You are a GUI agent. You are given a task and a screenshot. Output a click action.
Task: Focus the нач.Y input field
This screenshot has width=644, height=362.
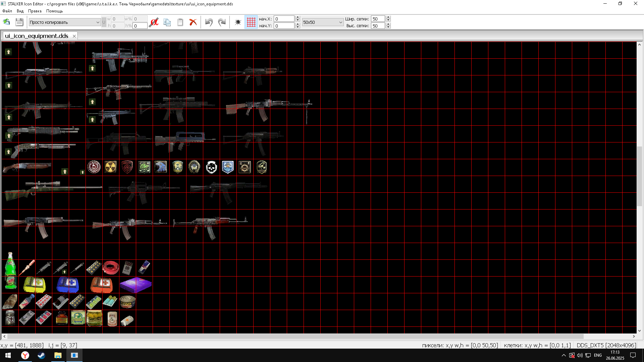coord(284,26)
